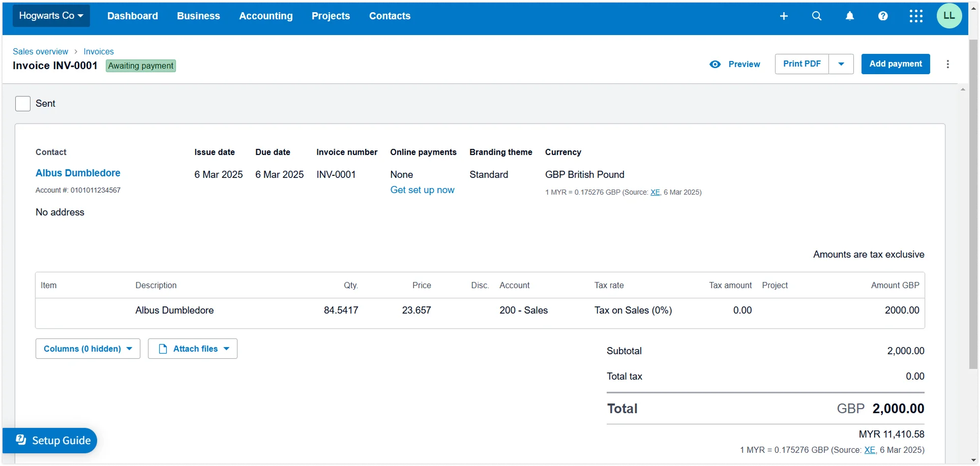980x466 pixels.
Task: Click XE source link below total
Action: point(870,450)
